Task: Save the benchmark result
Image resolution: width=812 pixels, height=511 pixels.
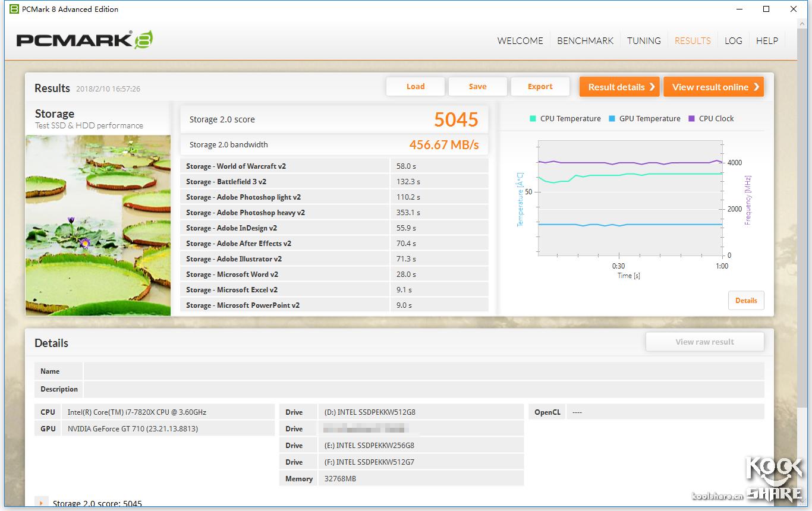Action: click(477, 87)
